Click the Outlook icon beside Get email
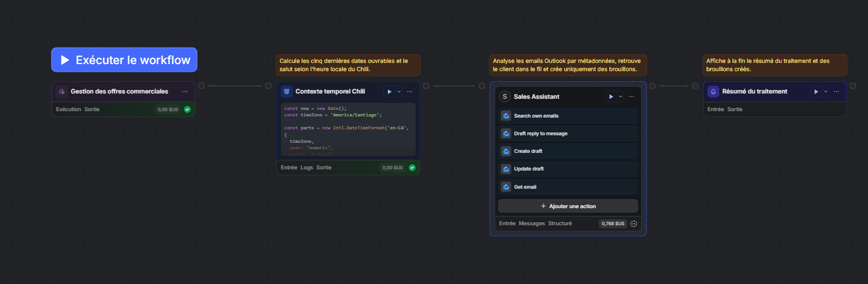 [x=505, y=187]
